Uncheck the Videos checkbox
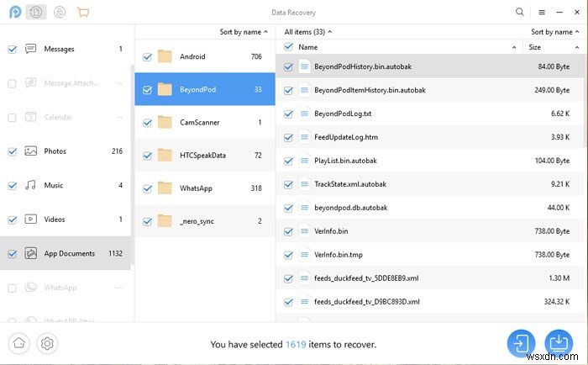Image resolution: width=588 pixels, height=365 pixels. (12, 220)
